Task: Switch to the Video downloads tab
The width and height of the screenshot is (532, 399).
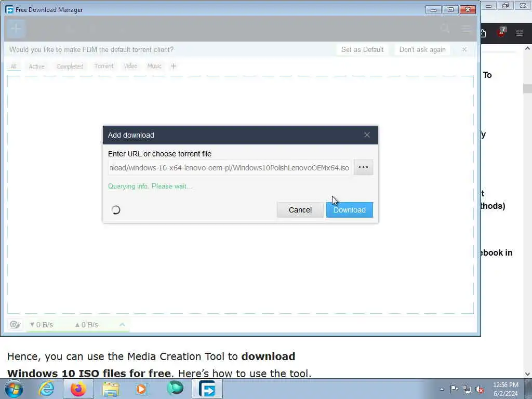Action: click(130, 66)
